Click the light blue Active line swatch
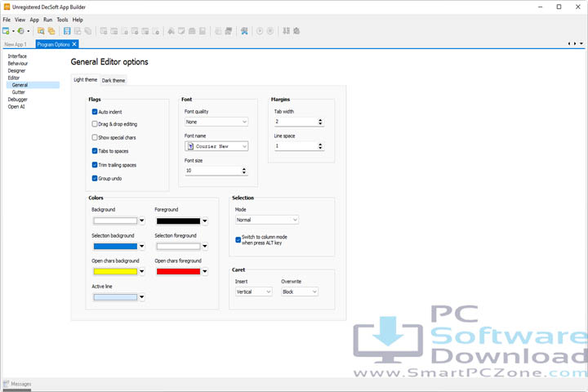This screenshot has height=392, width=588. [x=115, y=297]
